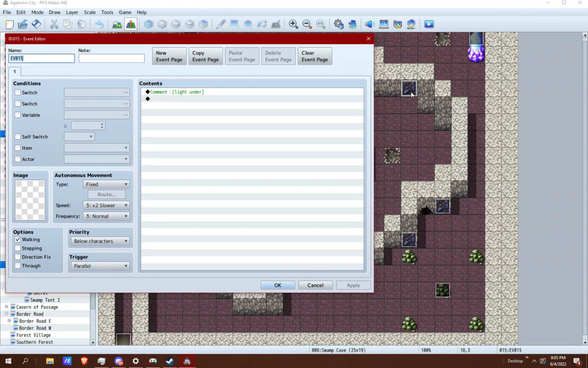Screen dimensions: 588x368
Task: Collapse the Border Road tree node
Action: 7,314
